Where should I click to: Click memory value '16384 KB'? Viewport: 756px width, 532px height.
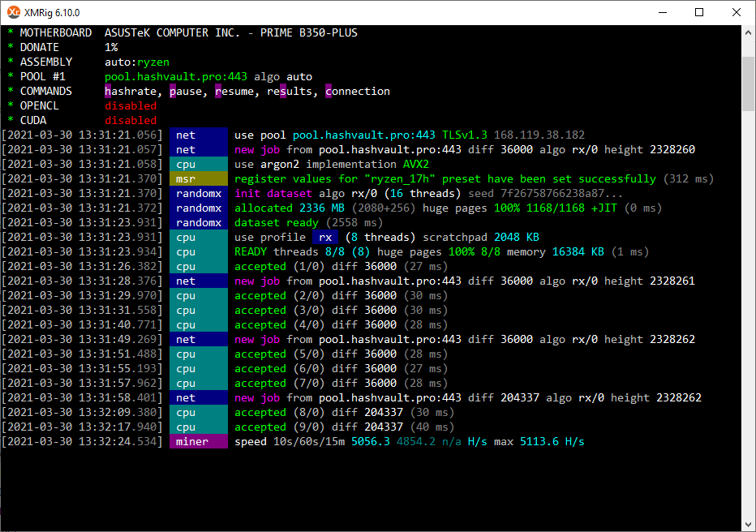578,251
